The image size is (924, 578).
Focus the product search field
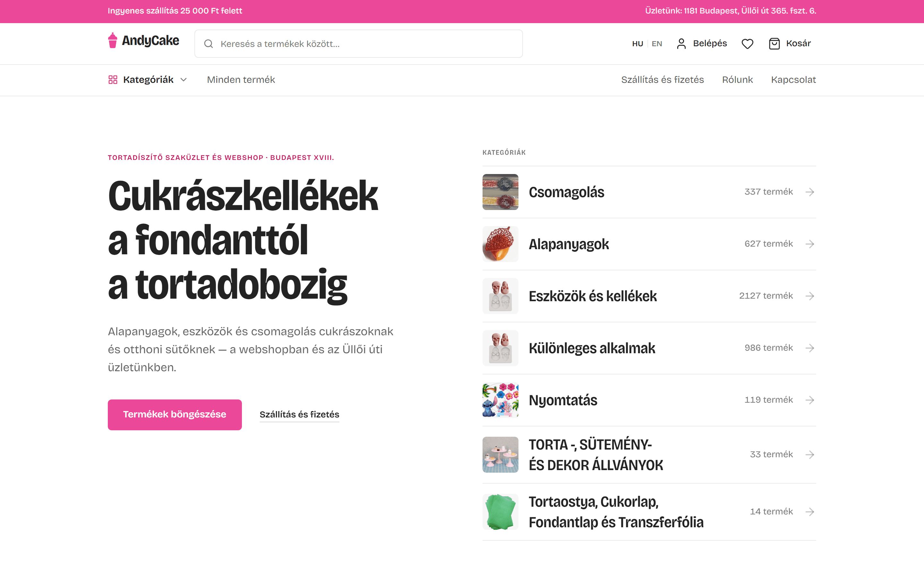[358, 44]
